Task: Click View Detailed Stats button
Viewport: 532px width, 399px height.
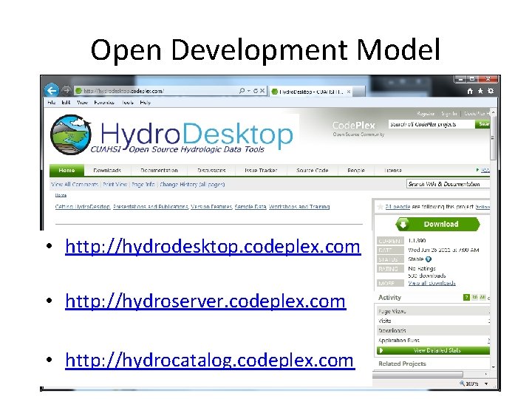Action: 433,350
